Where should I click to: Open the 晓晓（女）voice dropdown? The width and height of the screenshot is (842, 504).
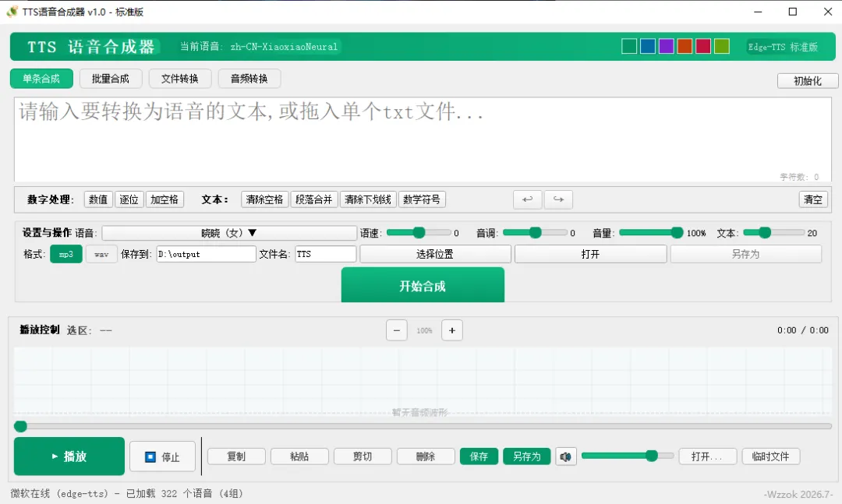click(229, 233)
